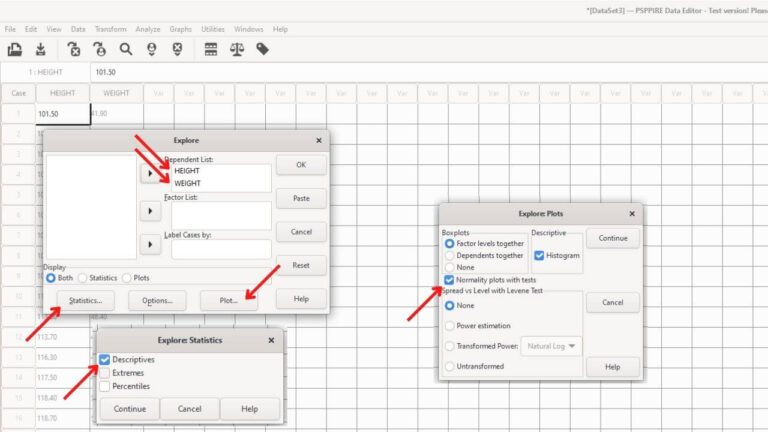Open the File menu
The width and height of the screenshot is (768, 432).
[x=10, y=29]
